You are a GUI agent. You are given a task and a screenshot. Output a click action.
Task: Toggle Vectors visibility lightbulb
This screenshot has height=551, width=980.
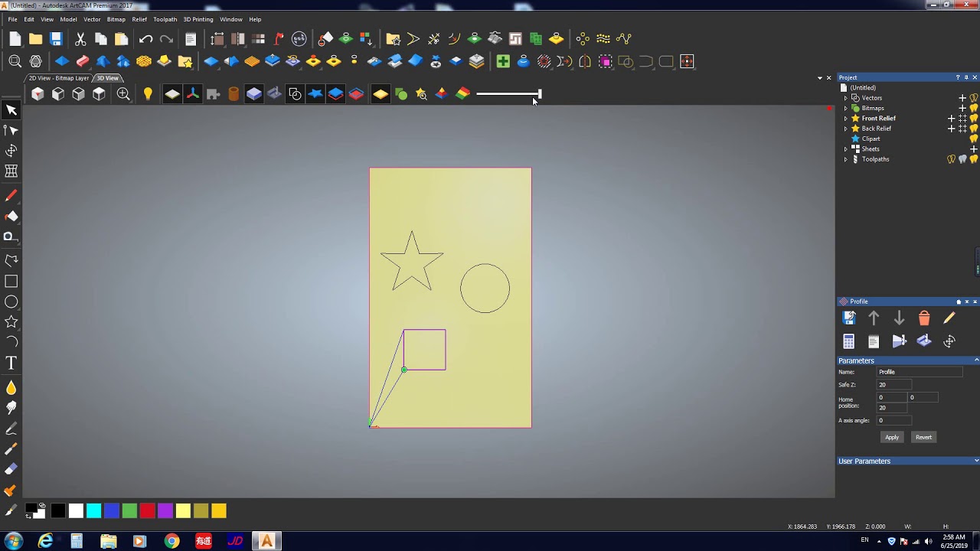pos(973,98)
